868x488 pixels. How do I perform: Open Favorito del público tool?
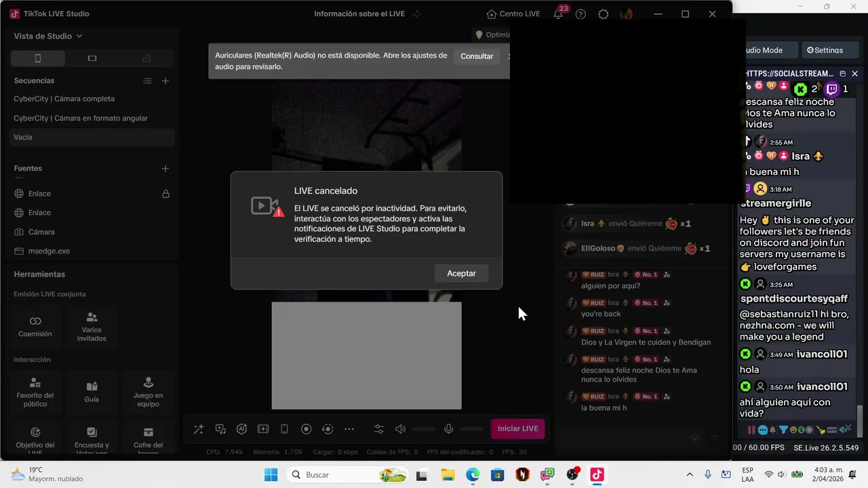(x=35, y=391)
